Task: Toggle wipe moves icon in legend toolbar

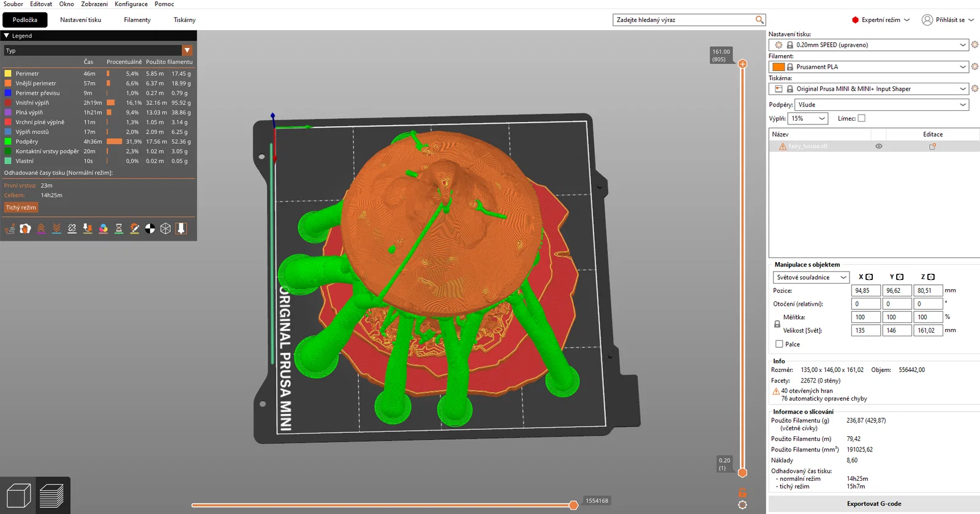Action: (x=25, y=229)
